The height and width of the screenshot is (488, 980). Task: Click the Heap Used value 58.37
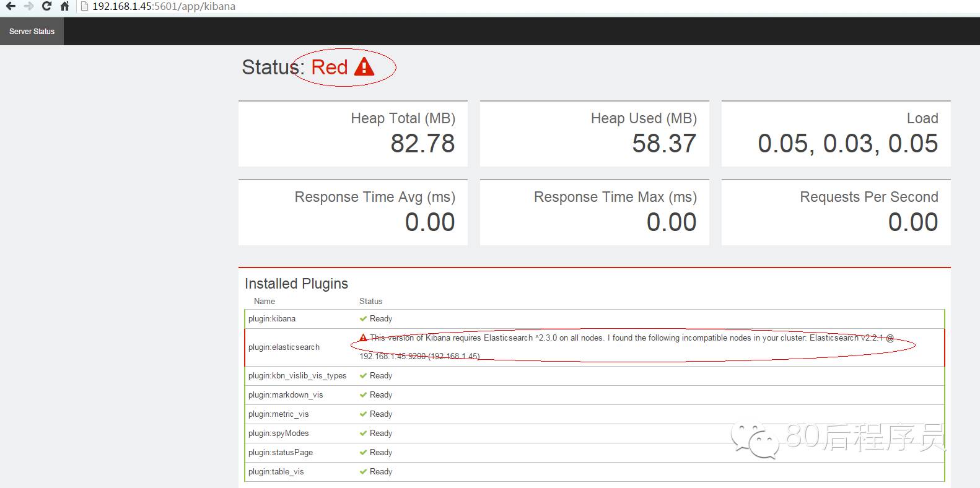(x=664, y=144)
